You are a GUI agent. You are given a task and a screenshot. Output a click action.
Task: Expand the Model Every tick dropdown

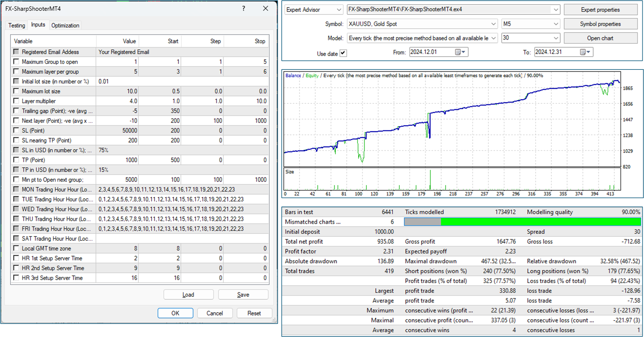(493, 38)
